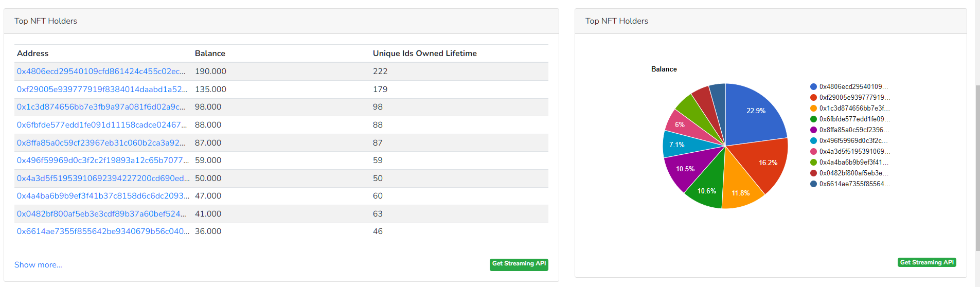Click Get Streaming API under the pie chart

(926, 262)
